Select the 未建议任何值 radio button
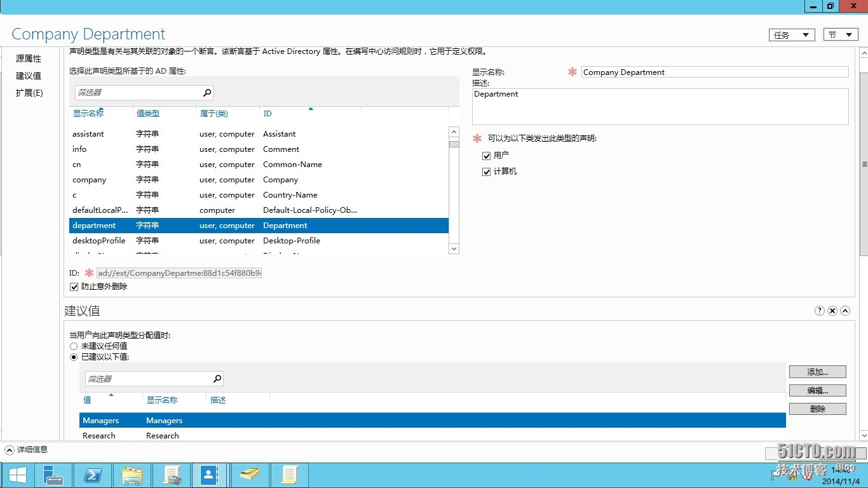Viewport: 868px width, 488px height. coord(74,346)
